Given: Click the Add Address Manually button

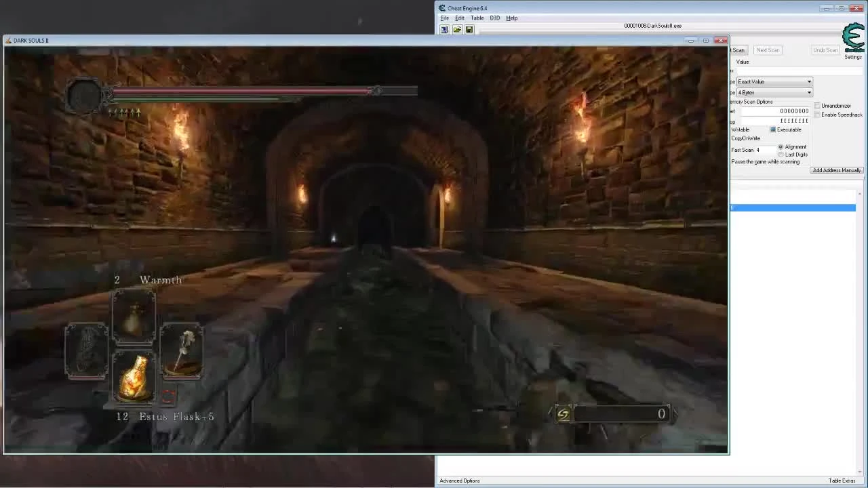Looking at the screenshot, I should click(836, 170).
